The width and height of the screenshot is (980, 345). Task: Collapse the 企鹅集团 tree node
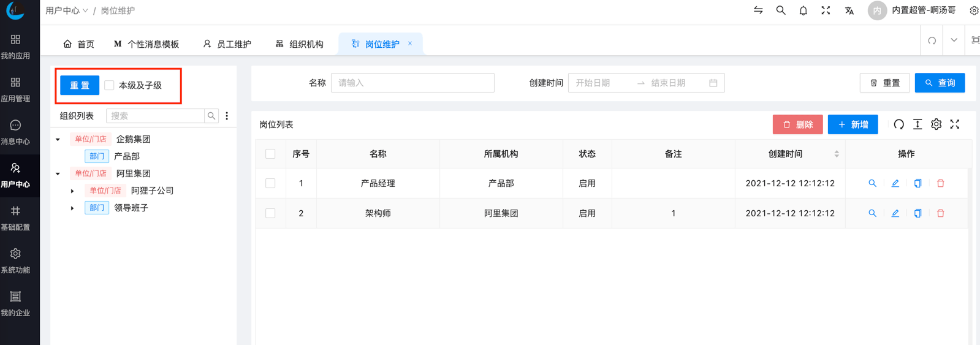pos(58,140)
